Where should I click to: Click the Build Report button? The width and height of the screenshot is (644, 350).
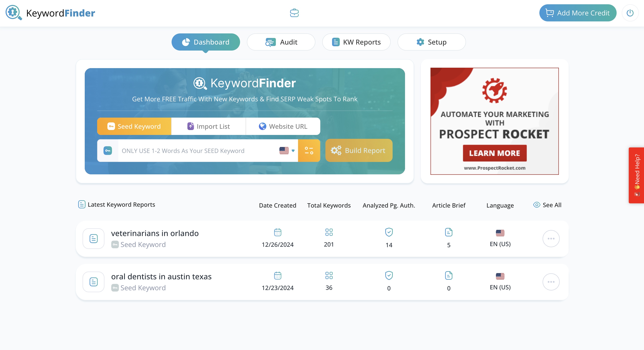(359, 150)
